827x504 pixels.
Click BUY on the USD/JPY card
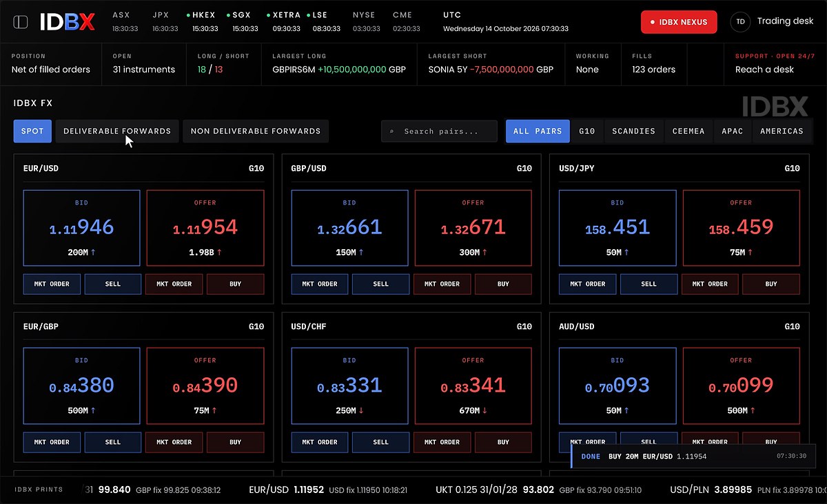pyautogui.click(x=771, y=284)
